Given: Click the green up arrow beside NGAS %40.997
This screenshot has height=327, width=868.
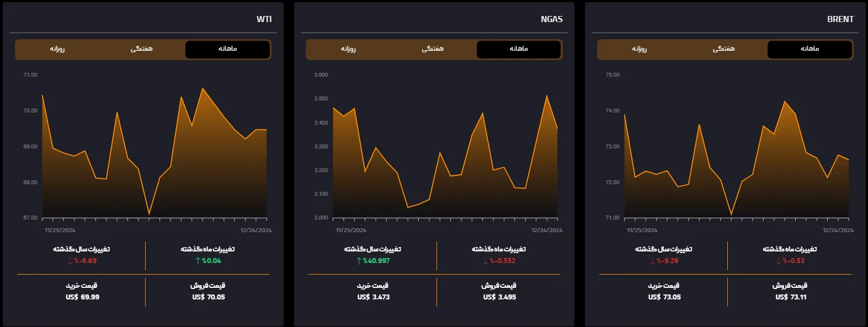Looking at the screenshot, I should pos(359,261).
